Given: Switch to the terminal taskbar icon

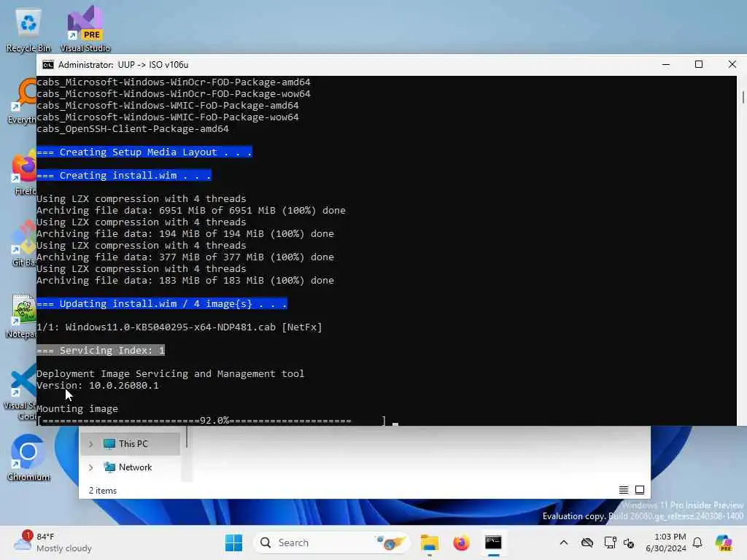Looking at the screenshot, I should 493,542.
